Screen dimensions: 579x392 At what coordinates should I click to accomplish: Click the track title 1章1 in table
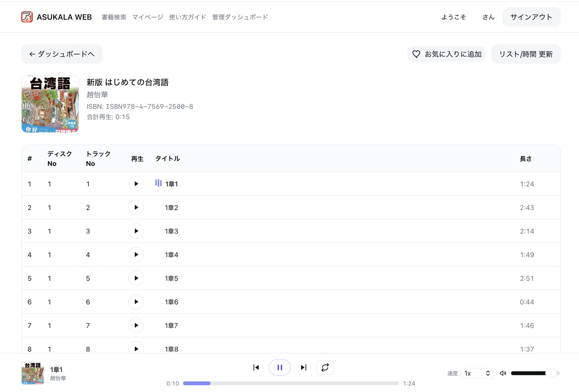(171, 184)
